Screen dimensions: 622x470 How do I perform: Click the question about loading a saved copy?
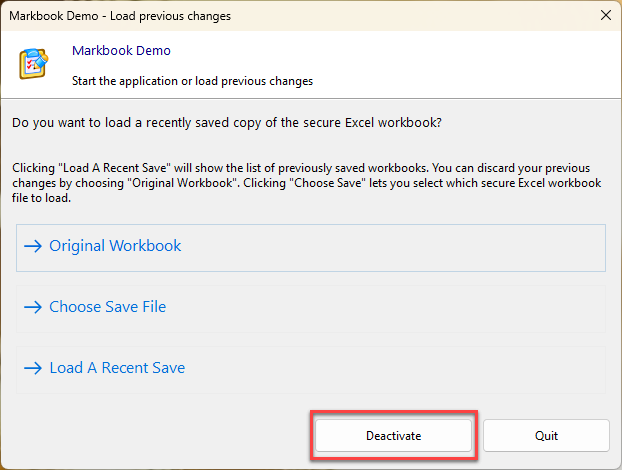point(226,123)
